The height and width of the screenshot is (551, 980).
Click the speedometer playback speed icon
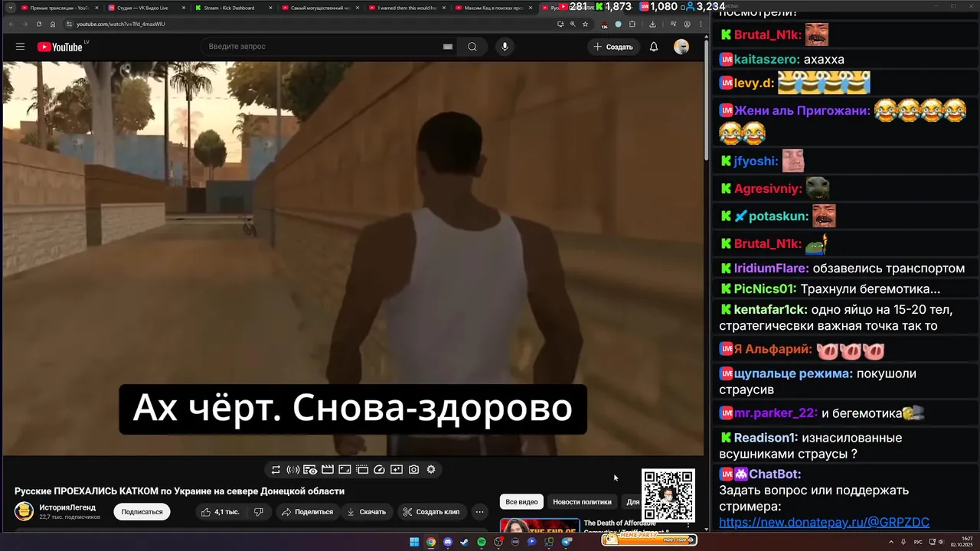(x=379, y=470)
